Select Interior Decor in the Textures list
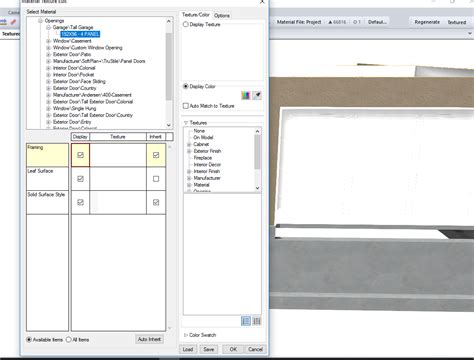 (207, 165)
